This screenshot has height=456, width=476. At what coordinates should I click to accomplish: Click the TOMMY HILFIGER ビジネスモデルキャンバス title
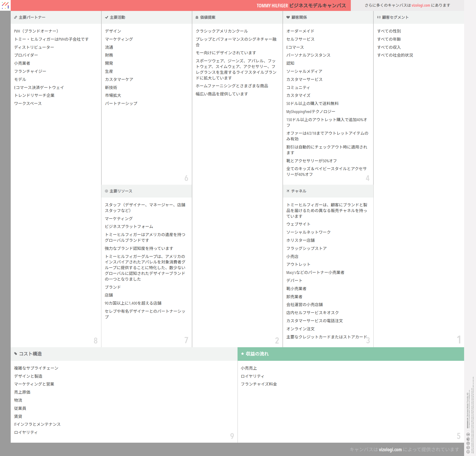[x=301, y=5]
